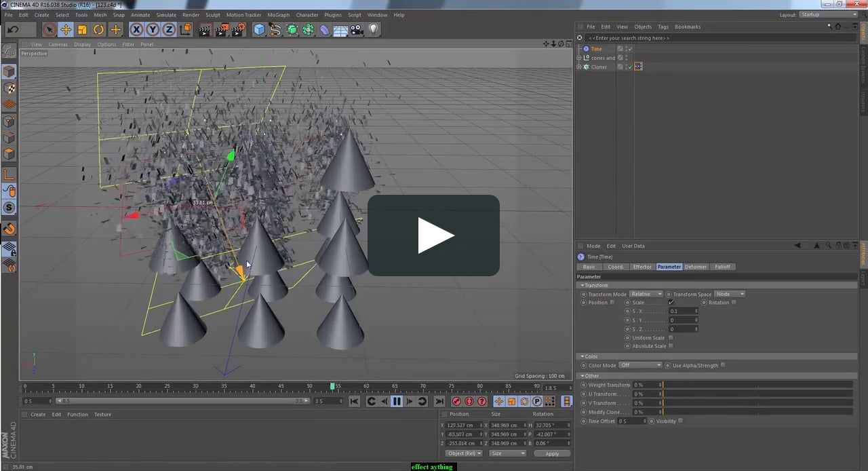Jump to the start of the timeline

click(354, 401)
